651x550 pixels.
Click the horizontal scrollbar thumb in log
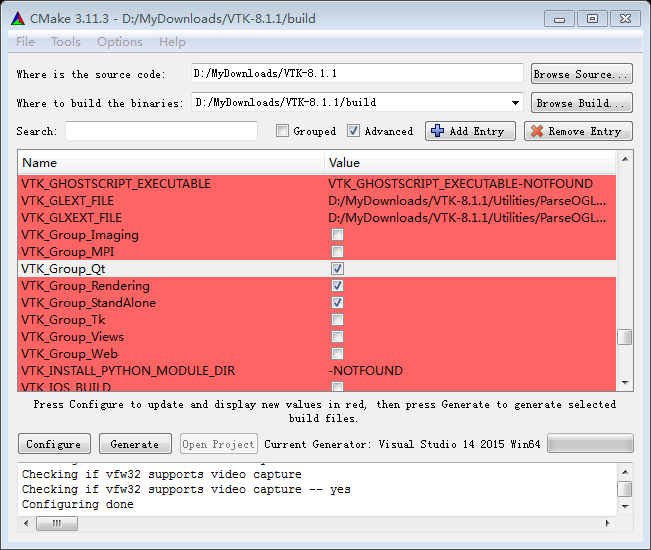tap(57, 523)
